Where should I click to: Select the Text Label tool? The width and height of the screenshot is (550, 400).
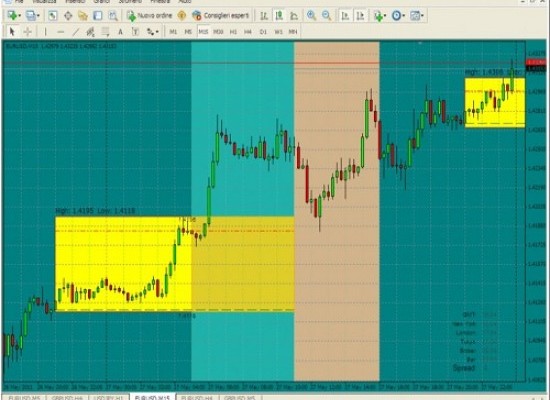135,32
